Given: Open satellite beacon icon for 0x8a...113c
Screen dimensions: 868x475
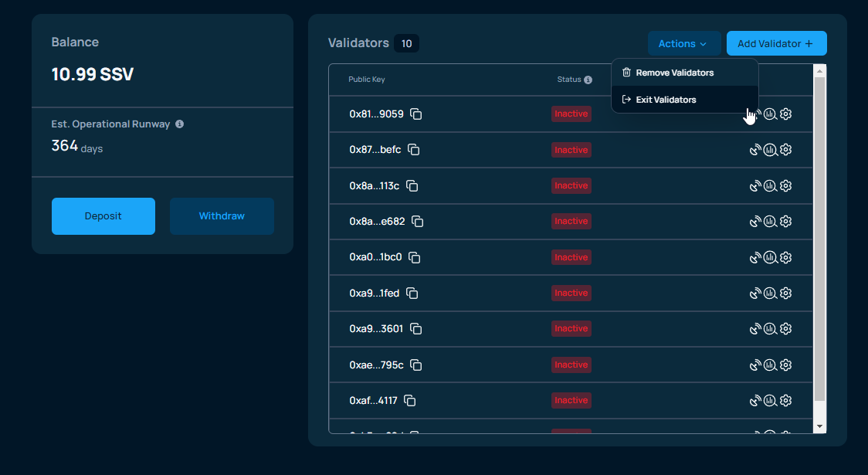Looking at the screenshot, I should pyautogui.click(x=755, y=185).
